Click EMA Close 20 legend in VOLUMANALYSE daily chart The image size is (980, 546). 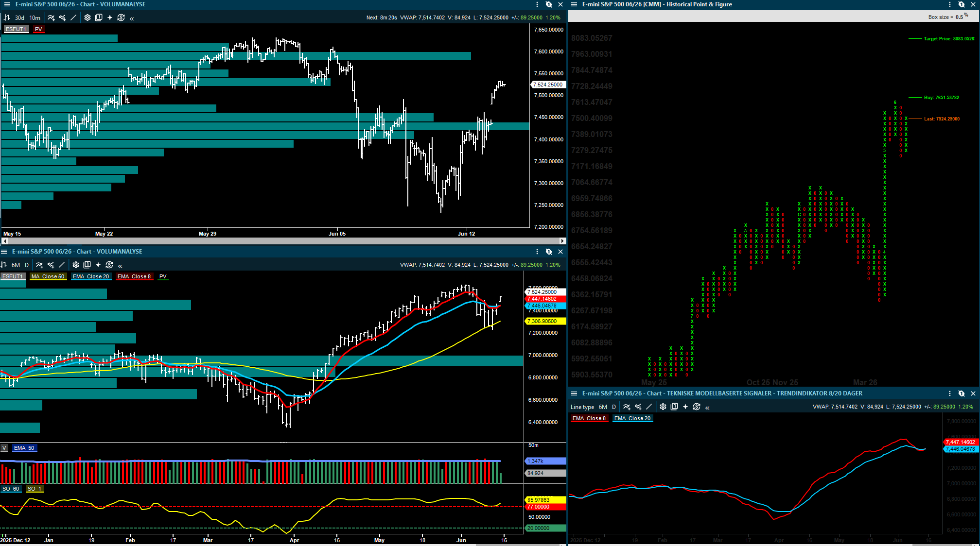pyautogui.click(x=91, y=276)
